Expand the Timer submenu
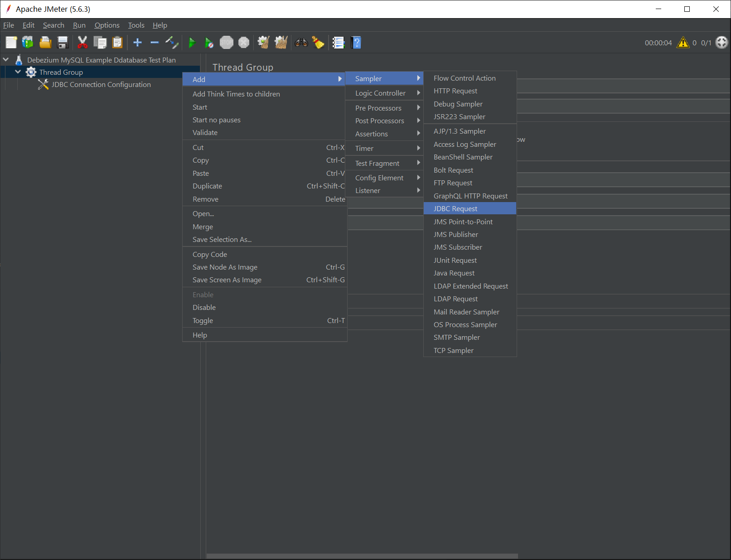731x560 pixels. 384,148
